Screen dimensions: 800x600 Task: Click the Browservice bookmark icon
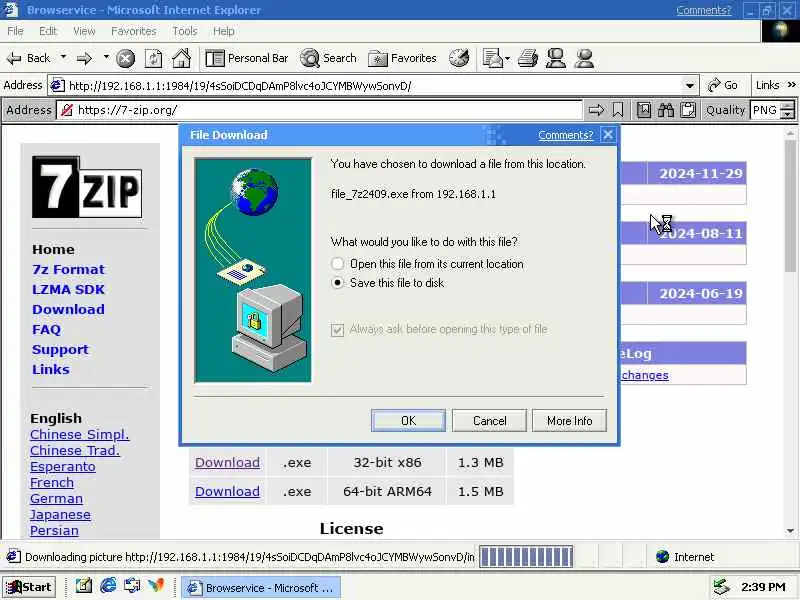[618, 110]
